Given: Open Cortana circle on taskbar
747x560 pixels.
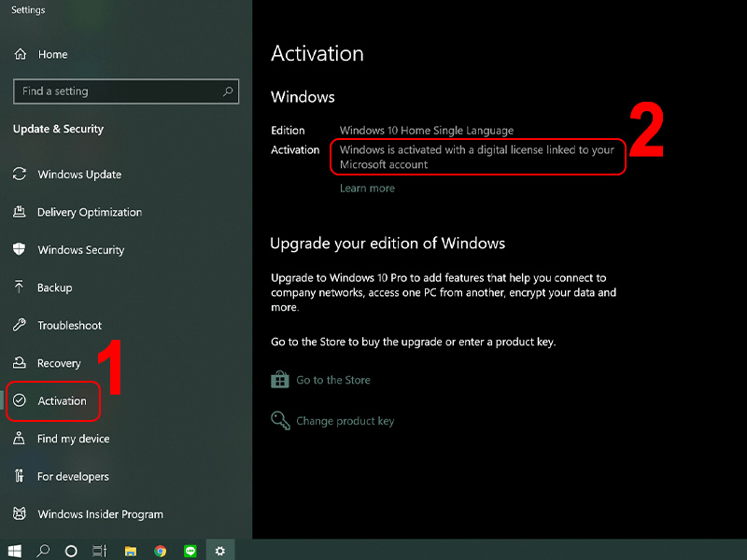Looking at the screenshot, I should [71, 551].
